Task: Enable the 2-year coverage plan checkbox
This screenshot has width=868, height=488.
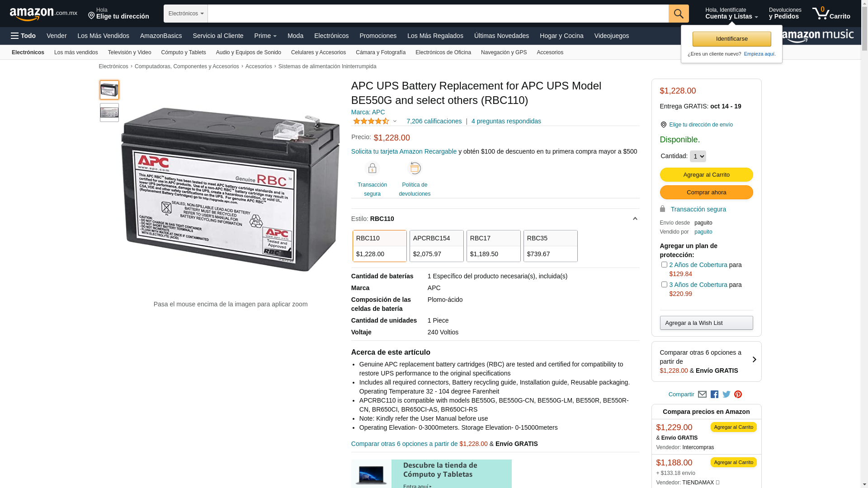Action: coord(664,265)
